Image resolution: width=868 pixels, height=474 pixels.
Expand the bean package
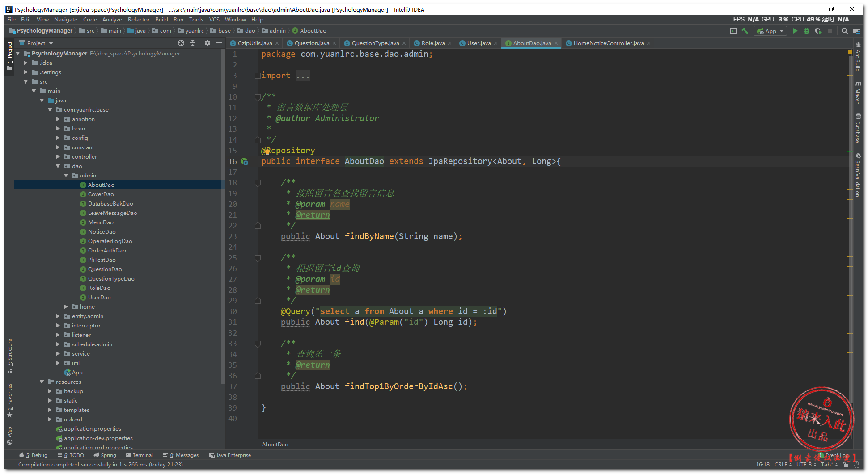pyautogui.click(x=58, y=129)
